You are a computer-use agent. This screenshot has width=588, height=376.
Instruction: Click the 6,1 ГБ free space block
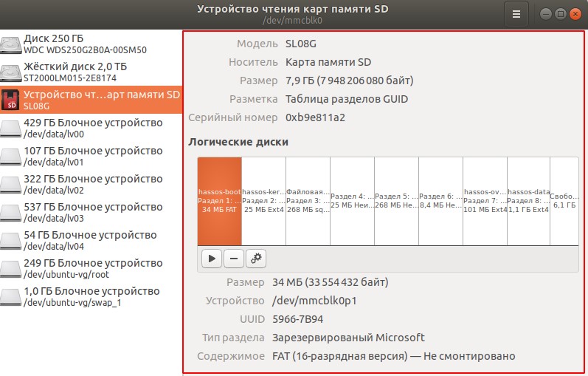[564, 200]
